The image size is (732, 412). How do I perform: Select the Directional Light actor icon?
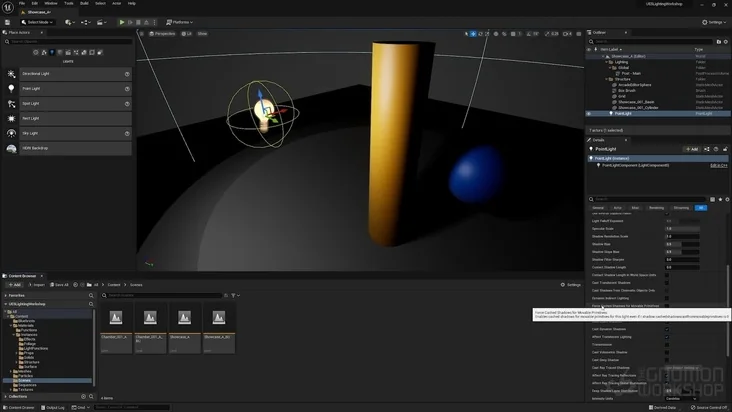click(11, 74)
